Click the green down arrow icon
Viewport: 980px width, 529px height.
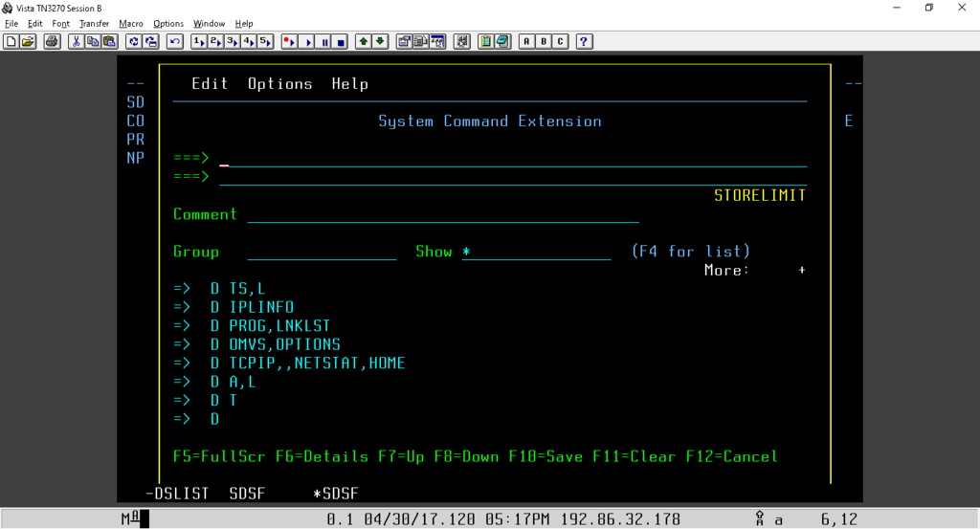click(x=380, y=42)
